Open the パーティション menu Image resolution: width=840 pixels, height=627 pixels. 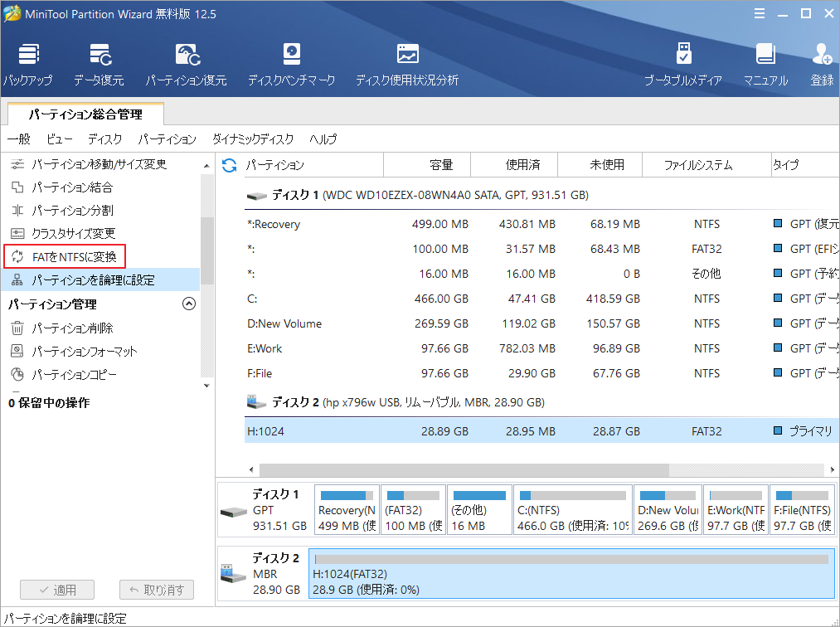tap(168, 139)
